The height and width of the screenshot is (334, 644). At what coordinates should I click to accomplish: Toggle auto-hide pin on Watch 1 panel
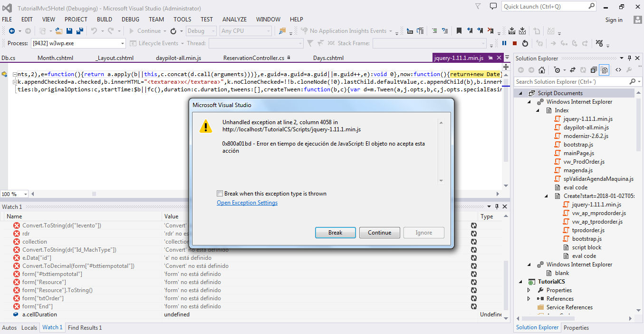coord(497,206)
